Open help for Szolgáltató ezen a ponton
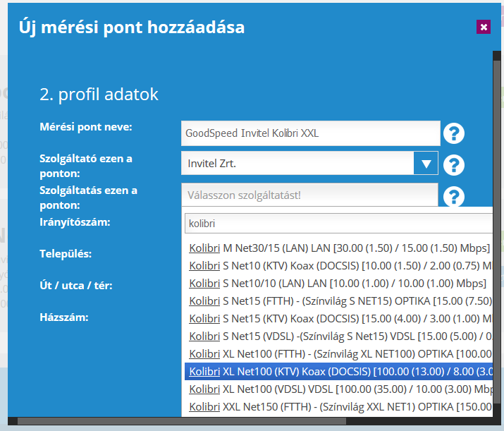The image size is (504, 431). [454, 165]
